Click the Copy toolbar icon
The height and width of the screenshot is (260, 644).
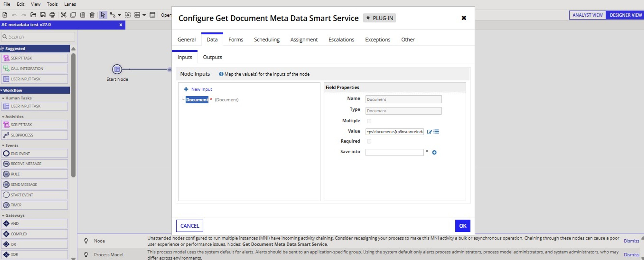click(73, 15)
